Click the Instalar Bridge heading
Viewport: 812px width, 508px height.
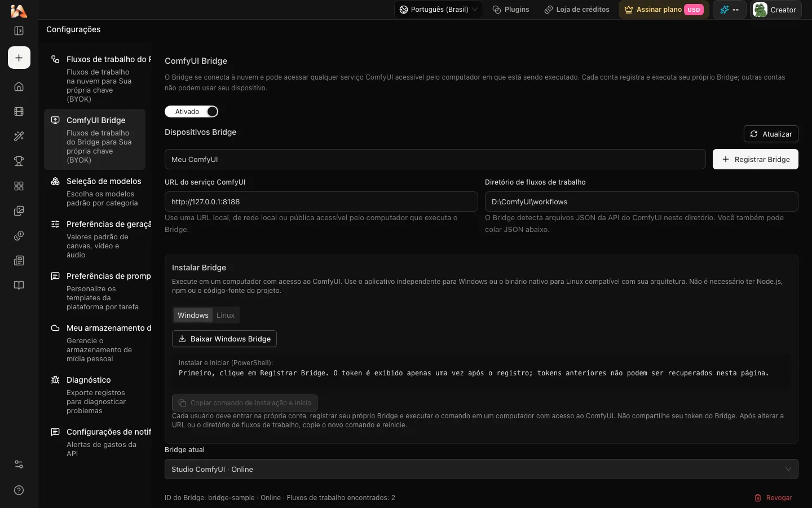(x=199, y=268)
